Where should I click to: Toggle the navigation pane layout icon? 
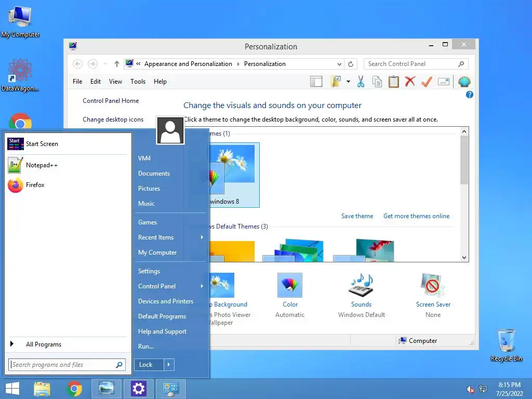pos(316,82)
